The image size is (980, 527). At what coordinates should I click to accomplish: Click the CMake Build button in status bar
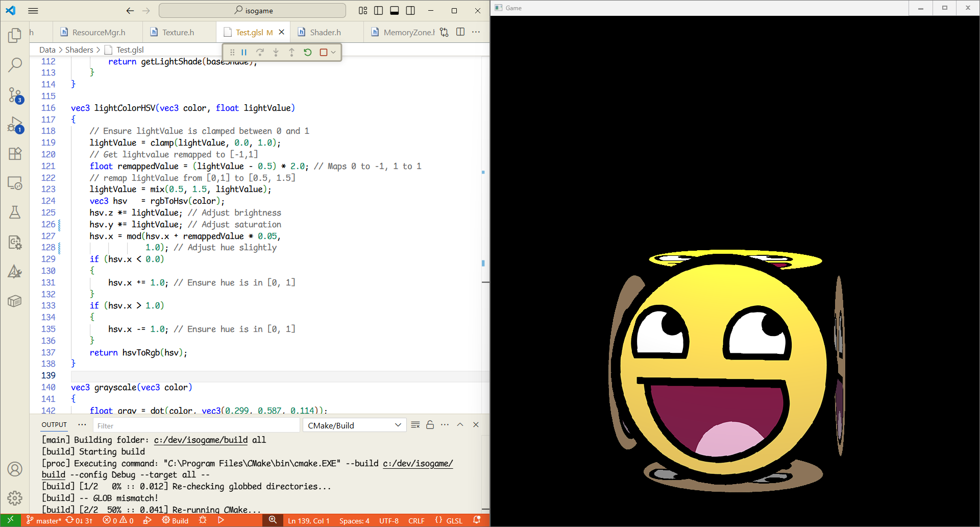point(175,520)
